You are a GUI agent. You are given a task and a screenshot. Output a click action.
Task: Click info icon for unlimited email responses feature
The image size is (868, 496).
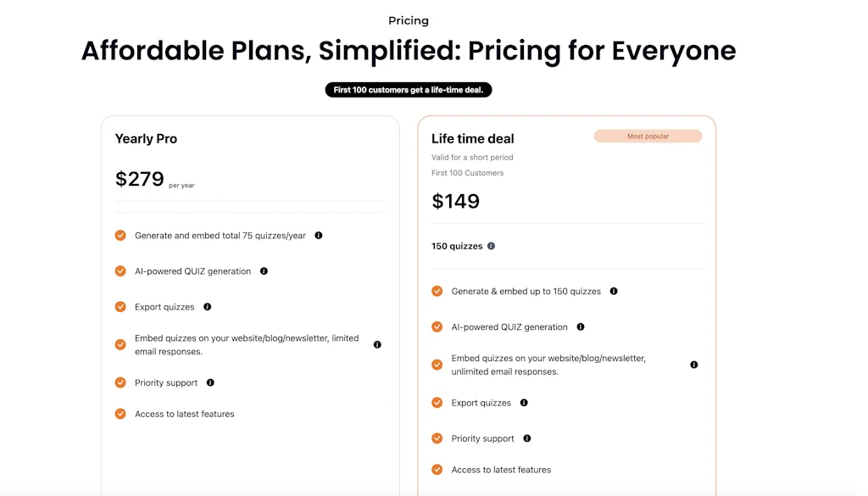click(x=693, y=365)
